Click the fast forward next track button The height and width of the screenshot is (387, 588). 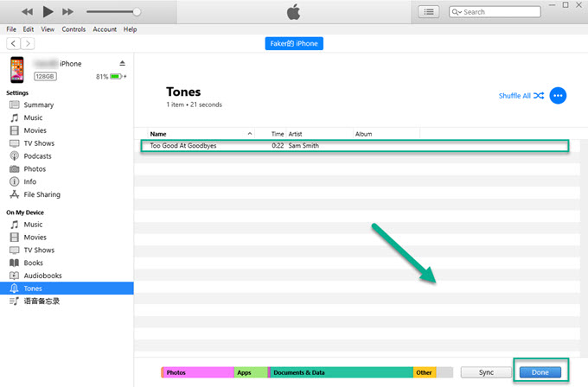pyautogui.click(x=67, y=12)
